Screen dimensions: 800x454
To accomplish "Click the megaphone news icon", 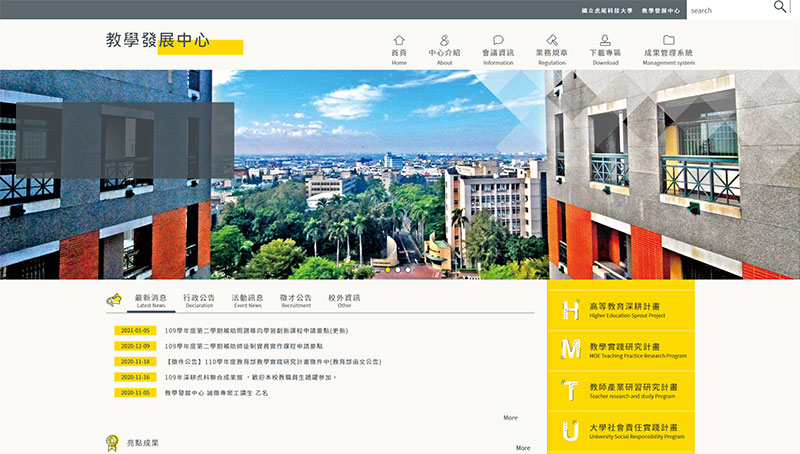I will [114, 300].
